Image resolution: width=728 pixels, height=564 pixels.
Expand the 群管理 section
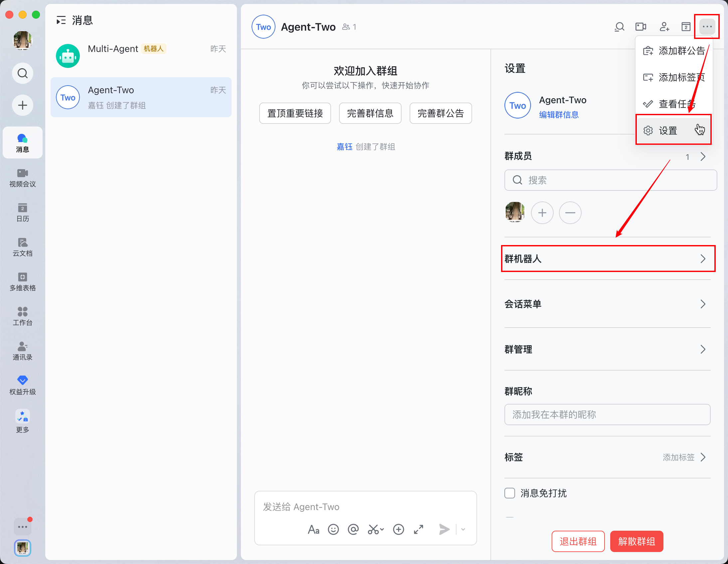point(607,349)
